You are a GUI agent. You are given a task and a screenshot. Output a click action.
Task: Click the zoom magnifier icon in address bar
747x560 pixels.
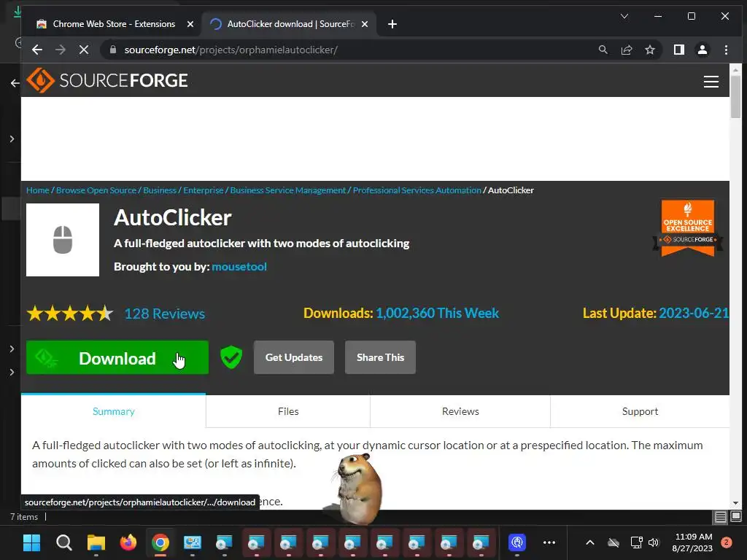[603, 50]
